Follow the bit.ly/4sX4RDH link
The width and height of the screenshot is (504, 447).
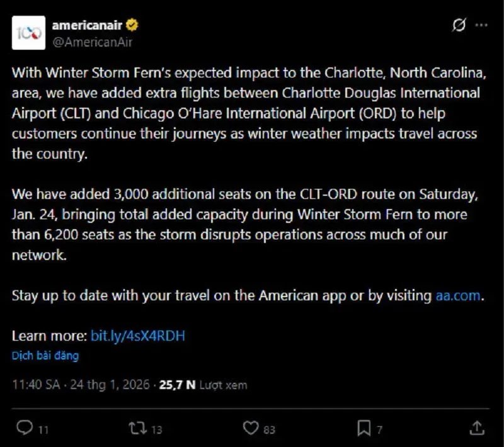click(x=138, y=336)
